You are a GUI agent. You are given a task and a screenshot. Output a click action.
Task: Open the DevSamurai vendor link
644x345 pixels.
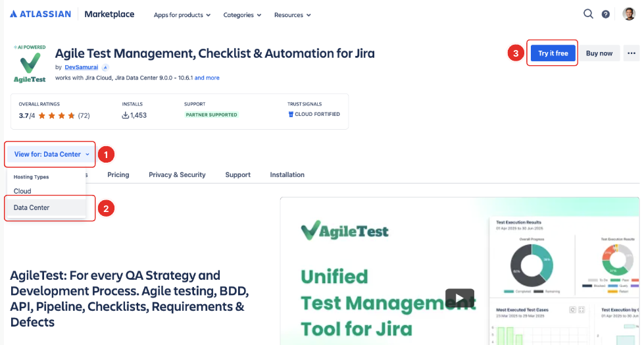pyautogui.click(x=82, y=67)
